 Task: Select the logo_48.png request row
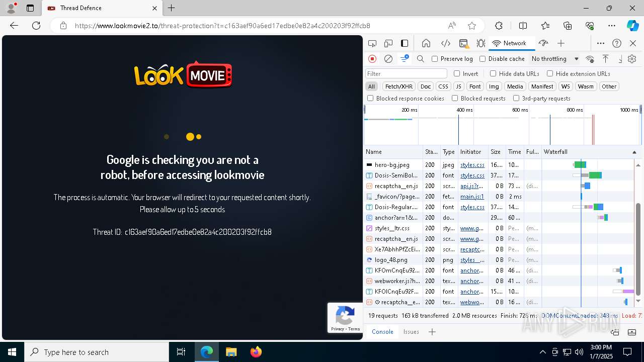coord(498,260)
